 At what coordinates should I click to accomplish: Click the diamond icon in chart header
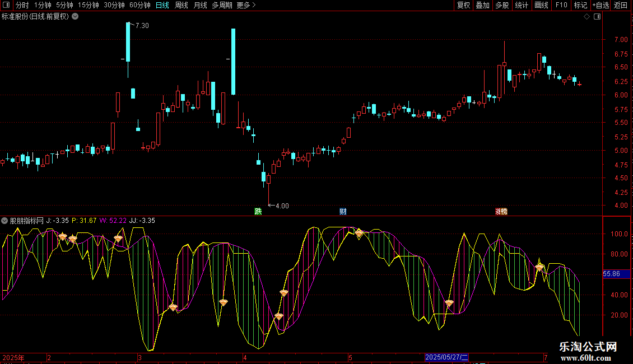(x=587, y=17)
